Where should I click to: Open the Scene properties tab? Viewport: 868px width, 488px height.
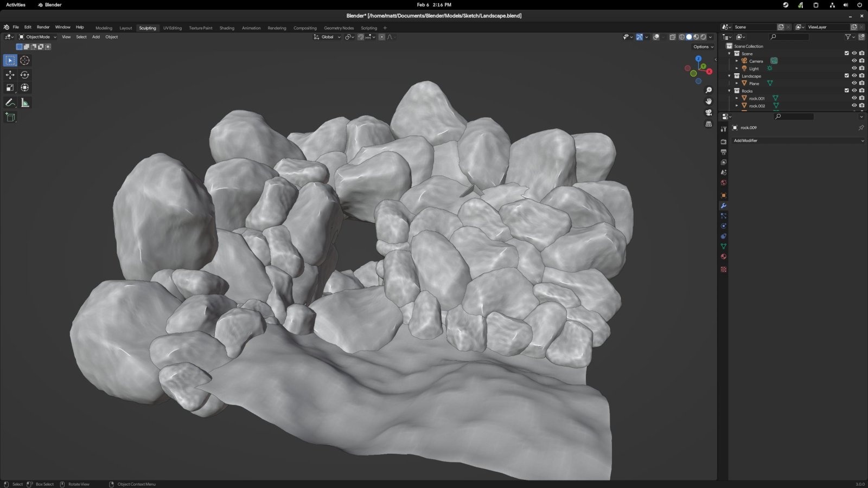(723, 172)
